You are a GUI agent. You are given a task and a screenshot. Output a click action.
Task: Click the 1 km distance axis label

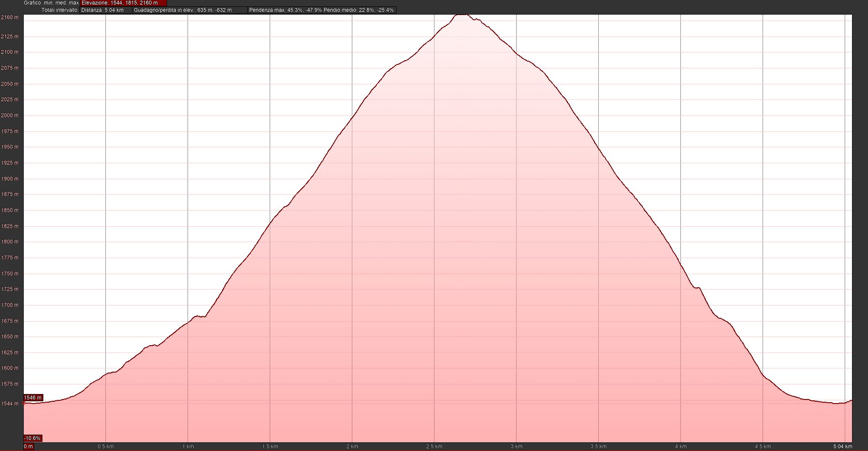click(x=188, y=446)
